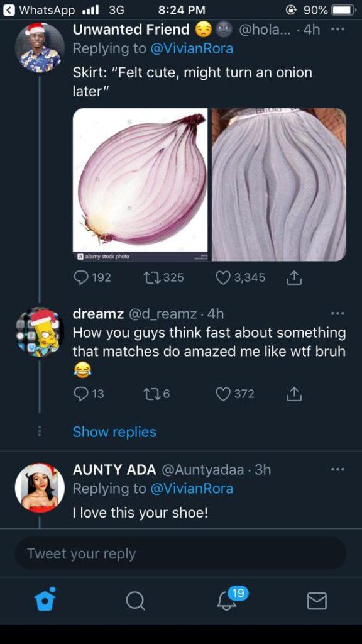Like dreamz's tweet with 372 likes

click(x=235, y=394)
